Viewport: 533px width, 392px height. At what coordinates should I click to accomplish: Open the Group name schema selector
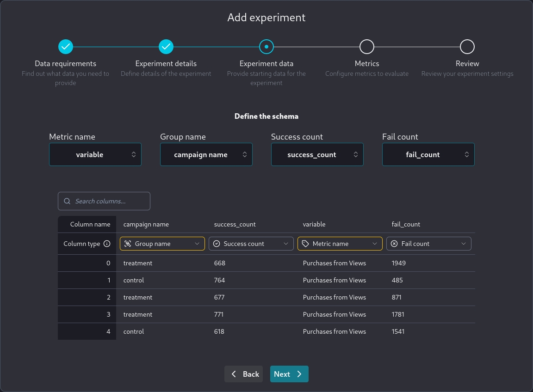coord(206,154)
